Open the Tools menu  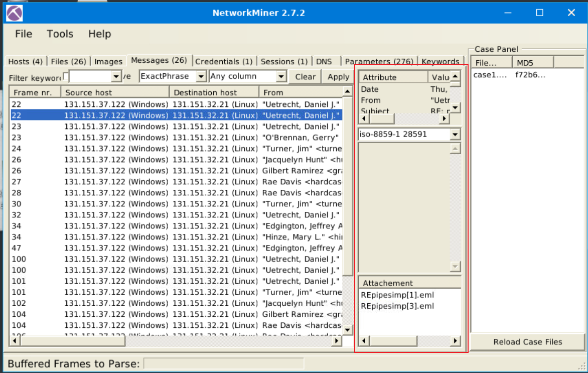tap(60, 34)
